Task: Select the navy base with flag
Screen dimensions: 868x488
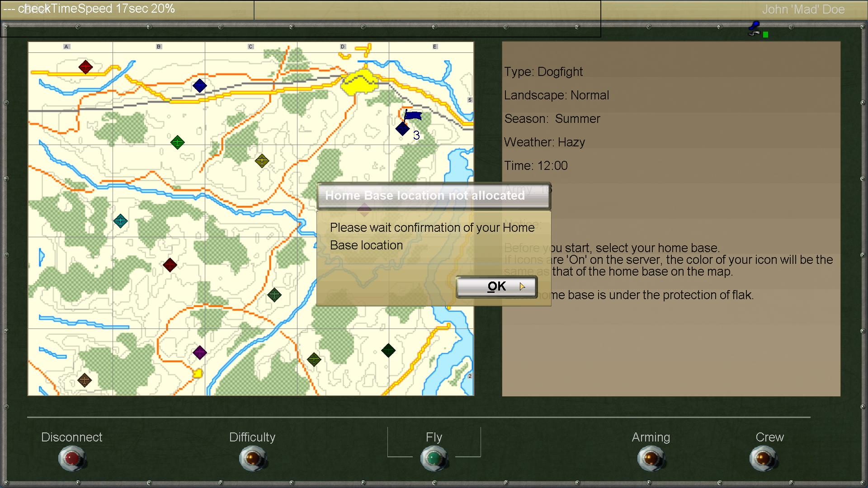Action: (x=402, y=129)
